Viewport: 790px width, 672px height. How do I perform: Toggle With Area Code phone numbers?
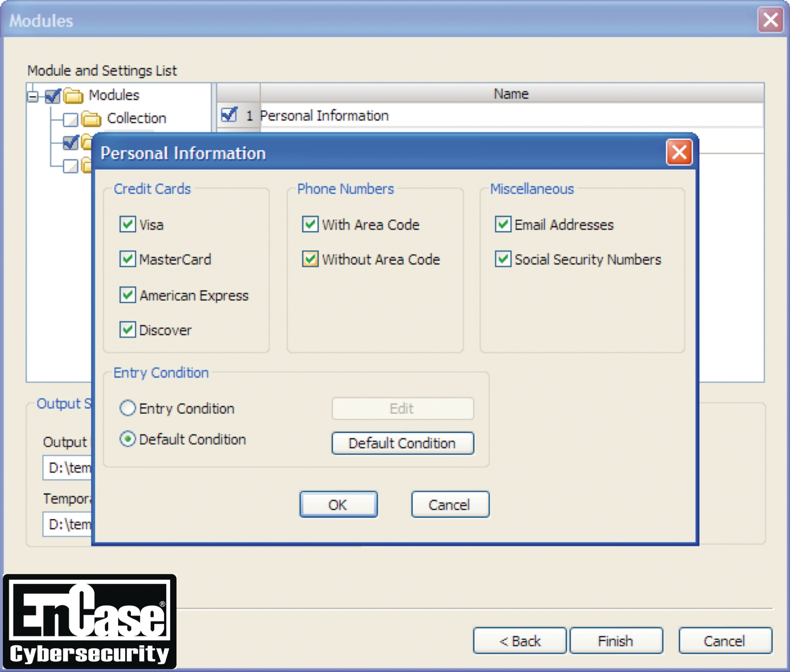pyautogui.click(x=310, y=225)
